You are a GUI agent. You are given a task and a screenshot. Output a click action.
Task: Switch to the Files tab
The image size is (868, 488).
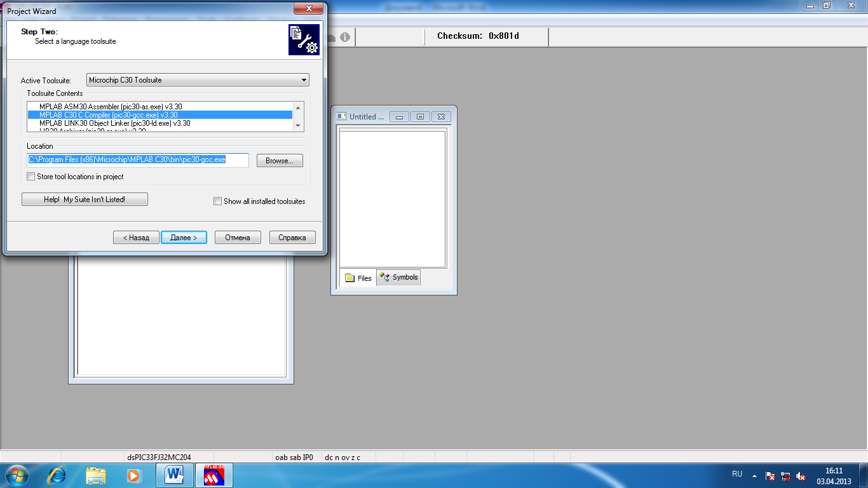(358, 278)
